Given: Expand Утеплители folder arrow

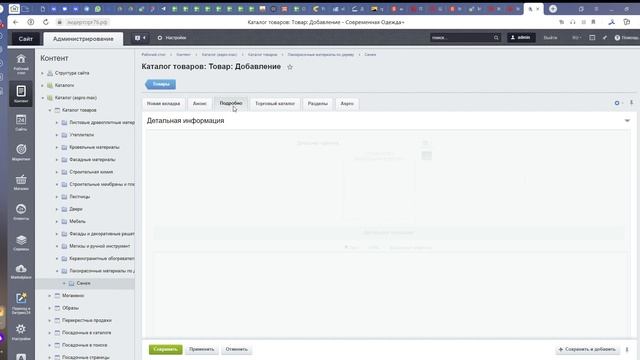Looking at the screenshot, I should pos(57,135).
